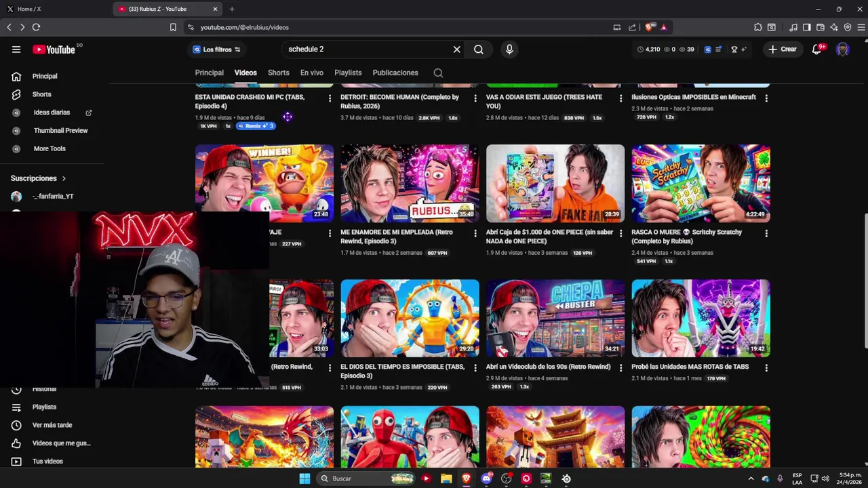Open the browser extensions puzzle icon
868x488 pixels.
click(758, 27)
